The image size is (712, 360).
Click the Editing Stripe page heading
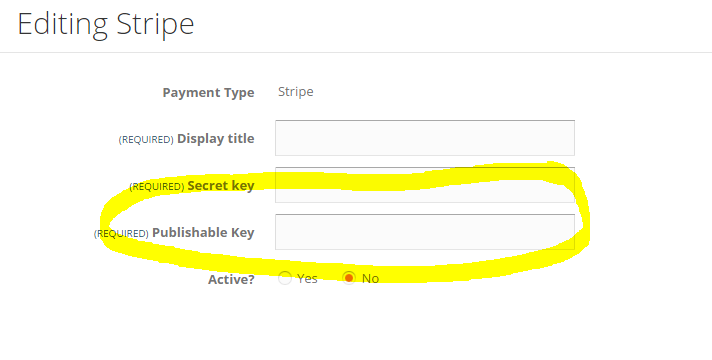(106, 24)
